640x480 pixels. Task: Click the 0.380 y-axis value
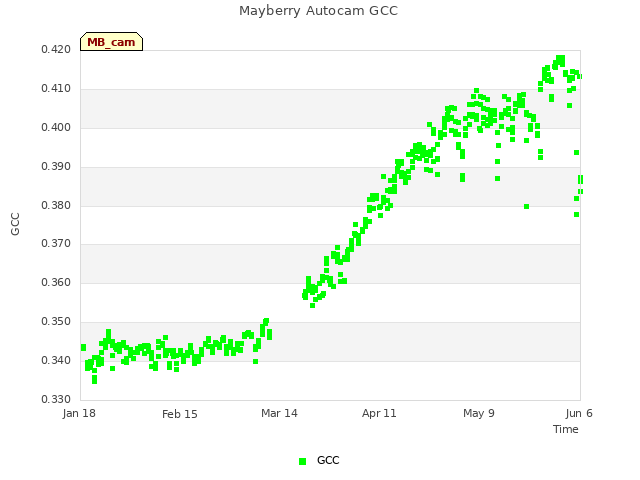tap(56, 205)
